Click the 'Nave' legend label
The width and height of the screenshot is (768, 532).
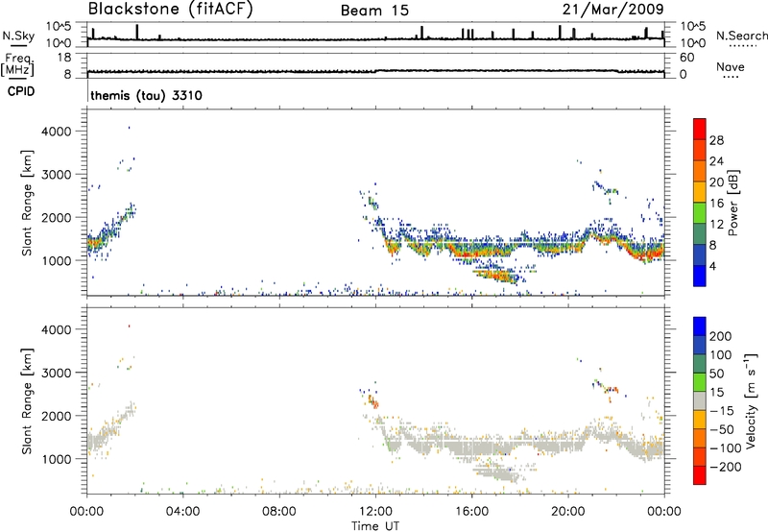click(x=731, y=66)
